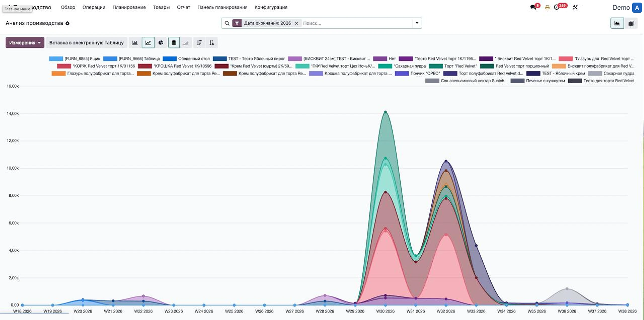Screen dimensions: 644x320
Task: Switch to graph view
Action: pyautogui.click(x=617, y=23)
